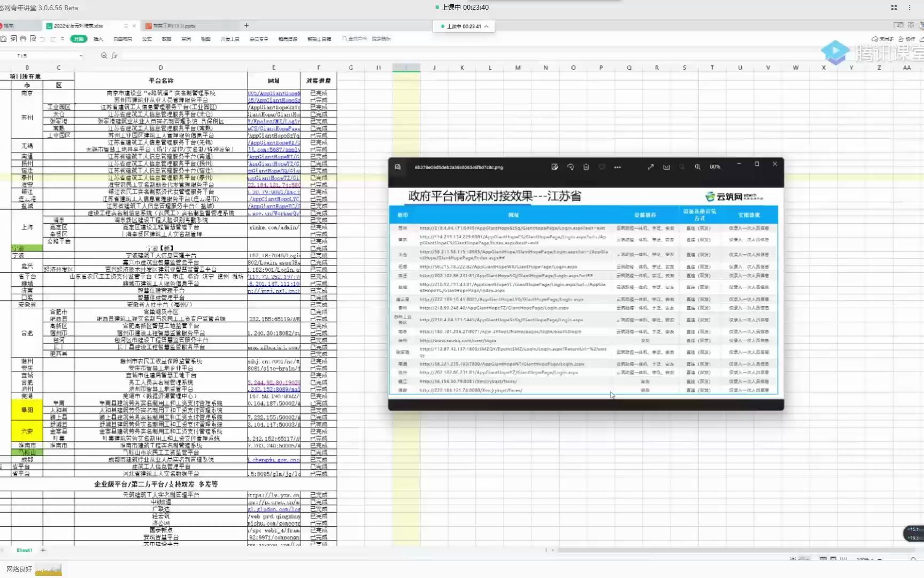The width and height of the screenshot is (924, 578).
Task: Close the xlsx workbook document tab
Action: pyautogui.click(x=134, y=26)
